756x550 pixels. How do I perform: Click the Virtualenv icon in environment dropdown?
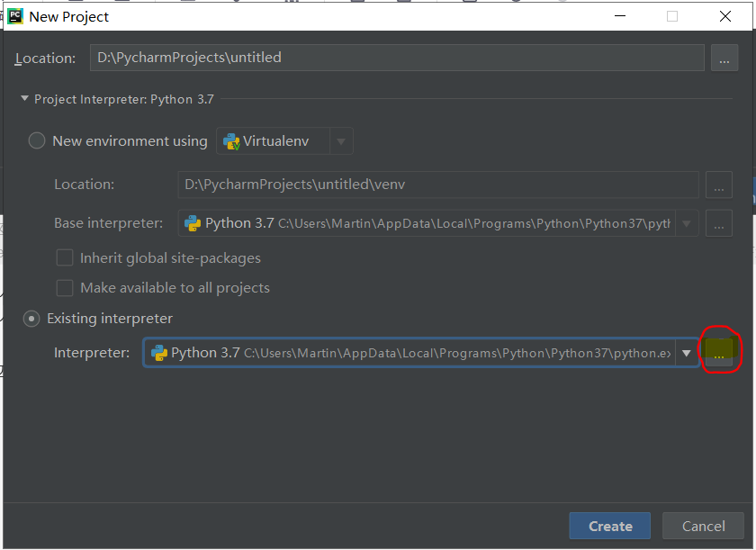point(231,141)
